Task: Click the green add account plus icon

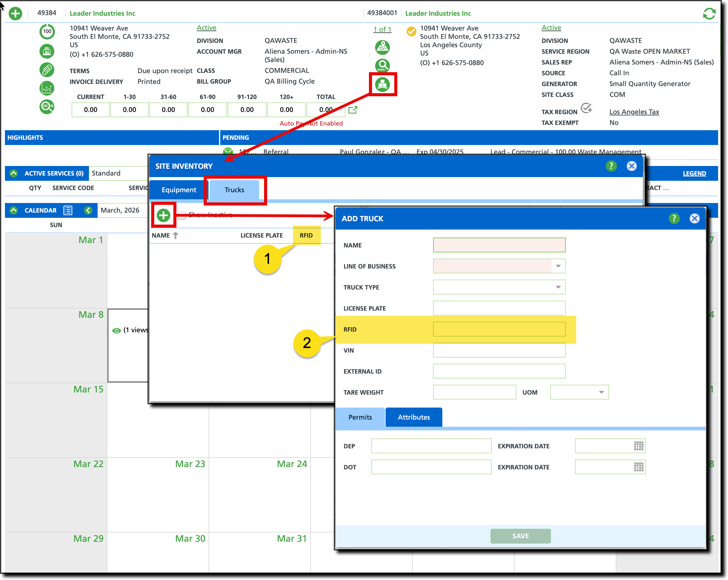Action: pos(15,14)
